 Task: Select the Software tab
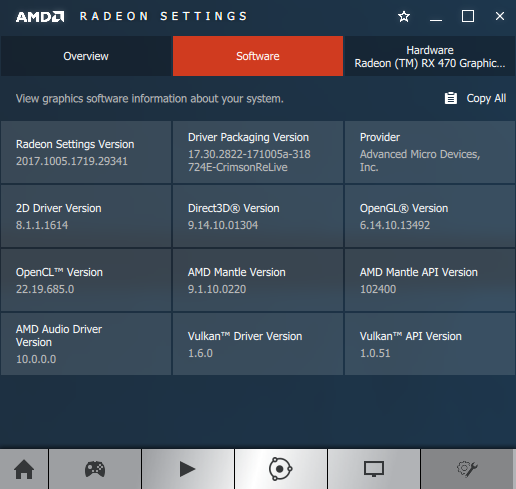click(258, 56)
